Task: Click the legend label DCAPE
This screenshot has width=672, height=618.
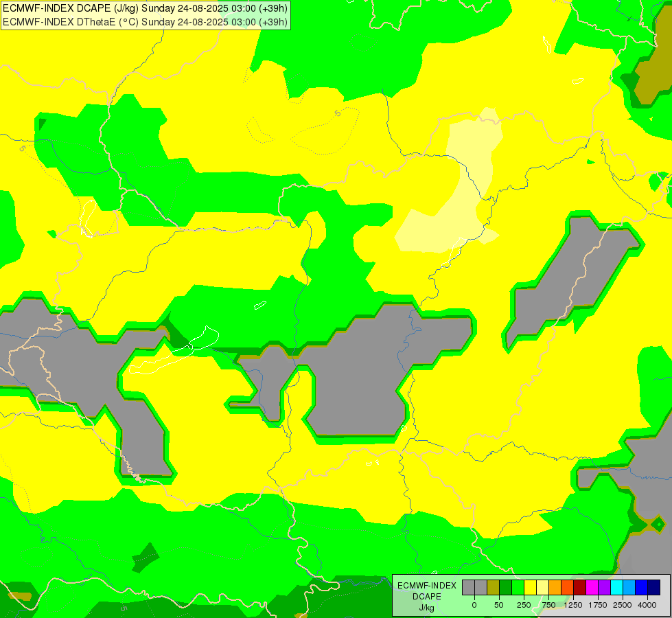Action: pos(427,597)
